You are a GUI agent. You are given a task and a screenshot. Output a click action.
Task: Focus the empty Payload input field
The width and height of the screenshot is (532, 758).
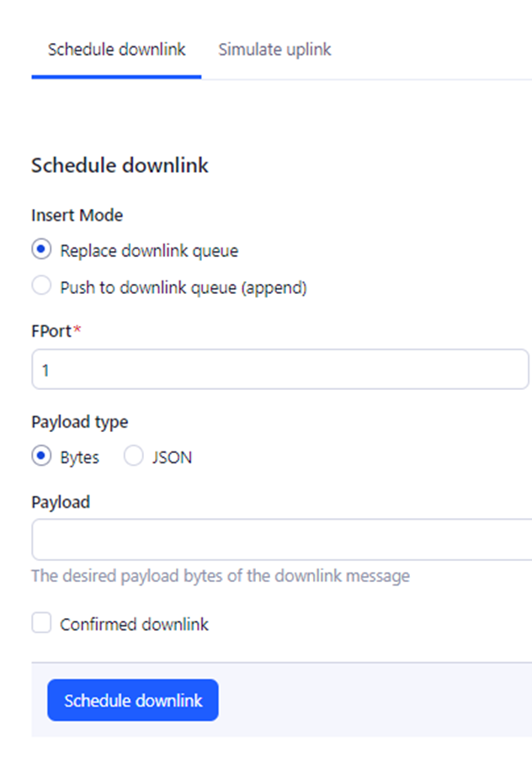coord(282,540)
